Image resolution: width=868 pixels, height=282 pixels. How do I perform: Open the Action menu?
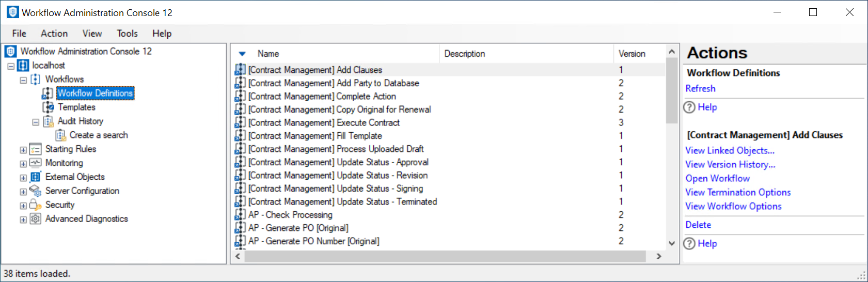click(54, 34)
